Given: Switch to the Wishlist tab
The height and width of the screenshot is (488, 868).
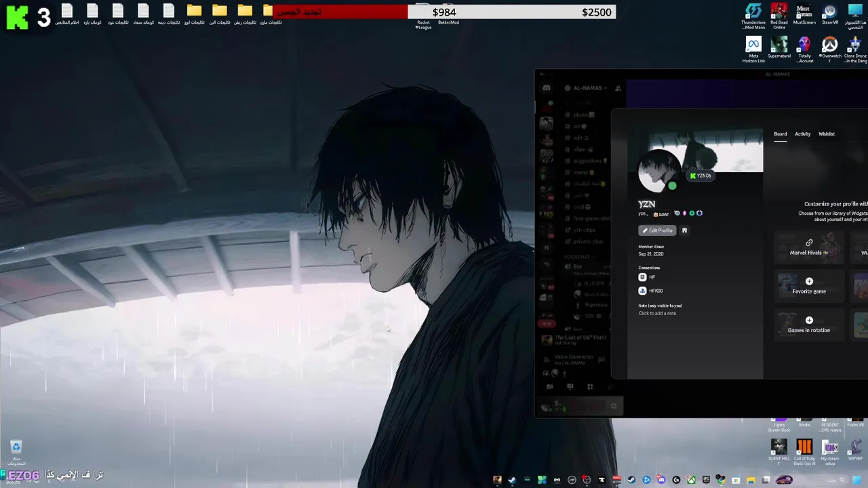Looking at the screenshot, I should [x=827, y=134].
